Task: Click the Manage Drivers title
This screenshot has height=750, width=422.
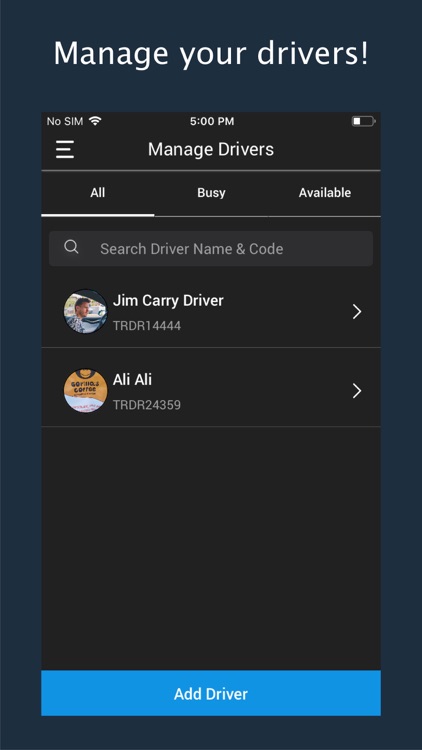Action: [x=211, y=149]
